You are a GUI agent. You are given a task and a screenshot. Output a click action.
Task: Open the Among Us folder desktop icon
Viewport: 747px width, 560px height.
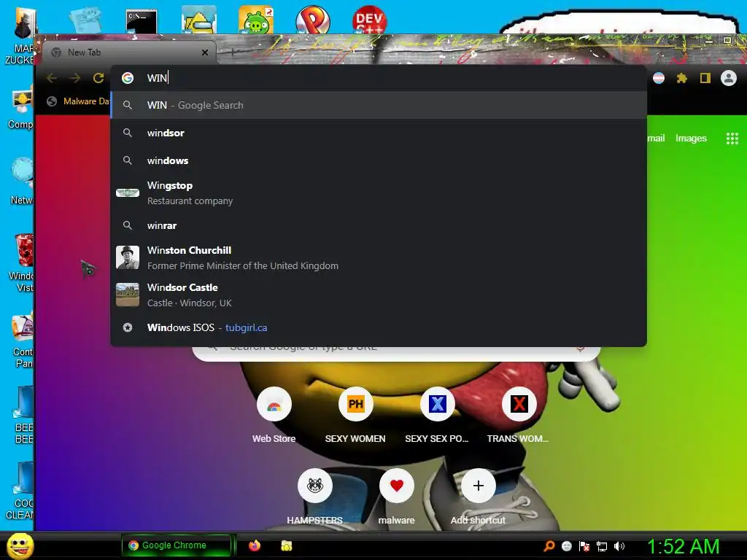coord(198,20)
